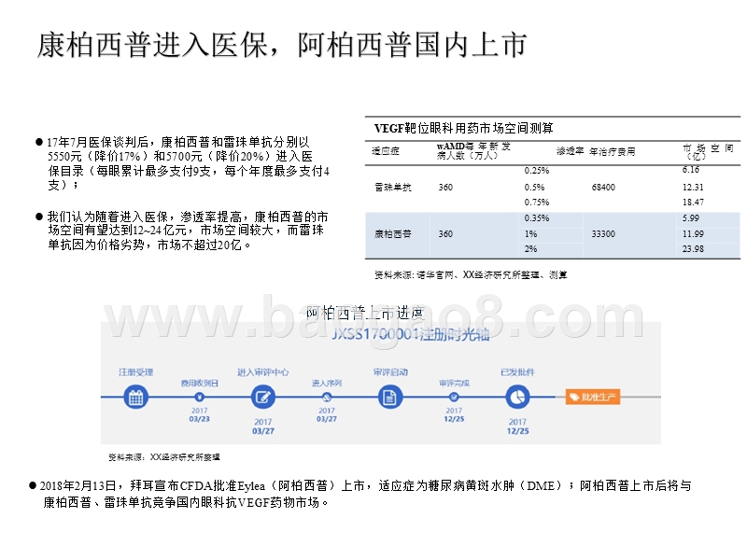Click the 0.75% penetration rate cell
The height and width of the screenshot is (560, 747).
coord(537,203)
